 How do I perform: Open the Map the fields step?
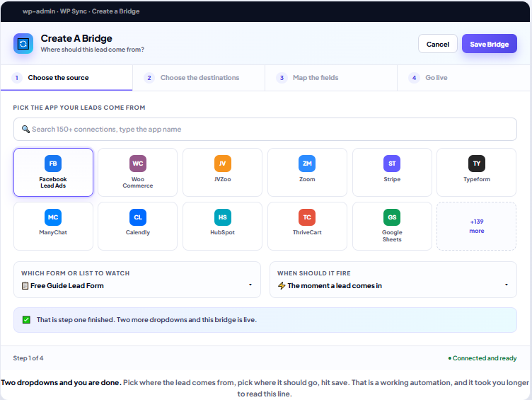[x=331, y=78]
